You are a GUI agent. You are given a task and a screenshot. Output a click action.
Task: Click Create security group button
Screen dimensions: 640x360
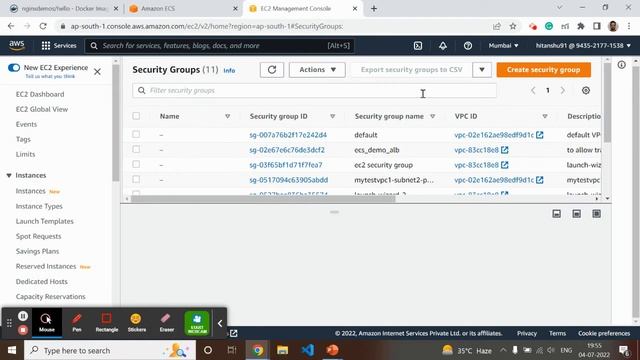tap(543, 70)
